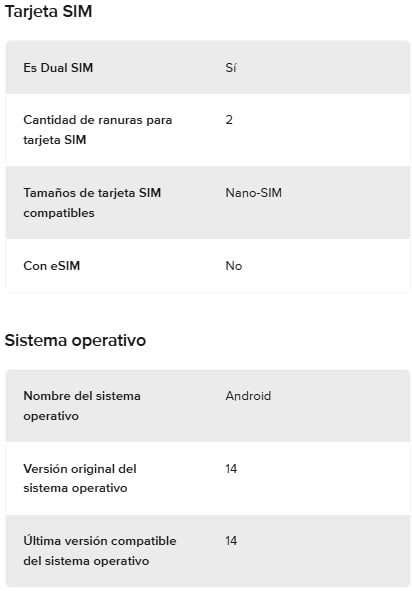Select Última versión compatible del sistema operativo label
The height and width of the screenshot is (591, 412).
coord(100,551)
